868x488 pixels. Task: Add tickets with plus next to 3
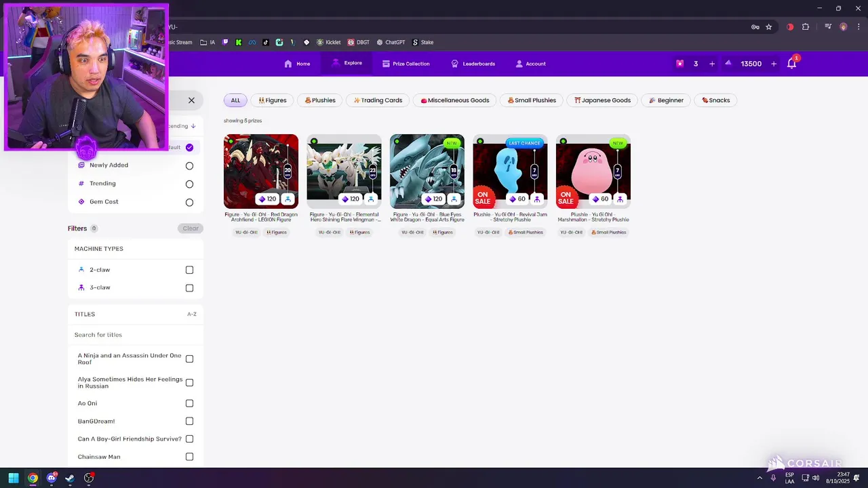(x=712, y=64)
